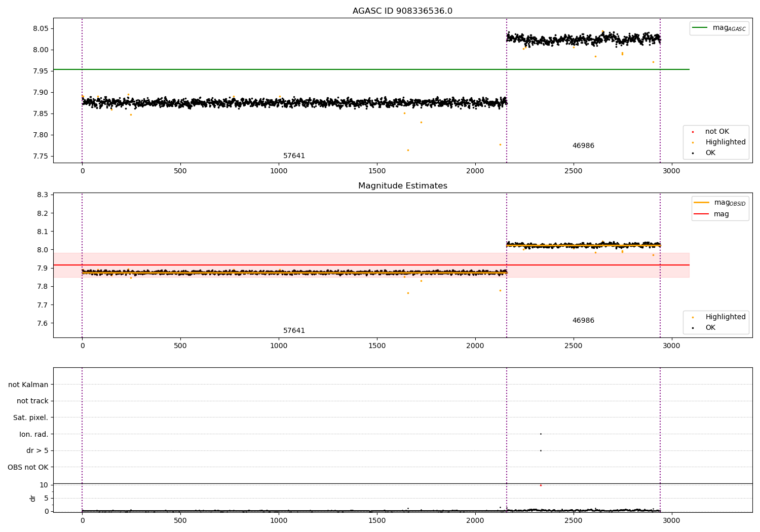Click the red mag horizontal line in middle plot
The height and width of the screenshot is (532, 760).
[371, 265]
